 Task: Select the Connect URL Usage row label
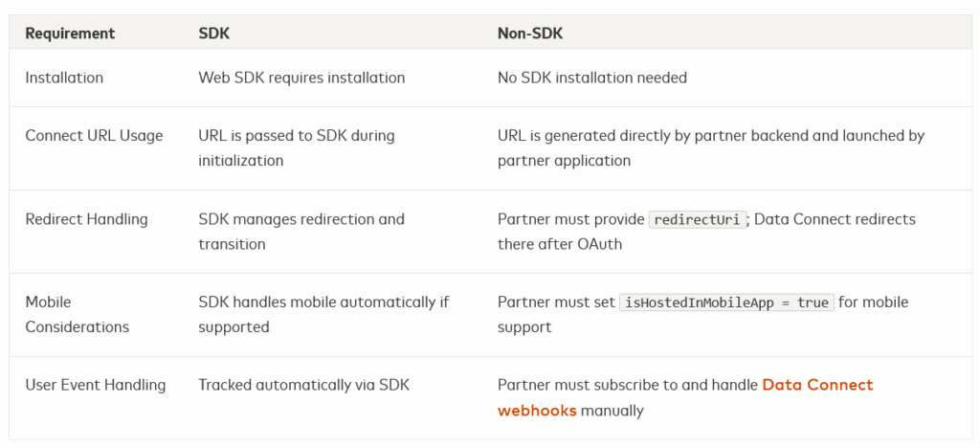pyautogui.click(x=94, y=136)
